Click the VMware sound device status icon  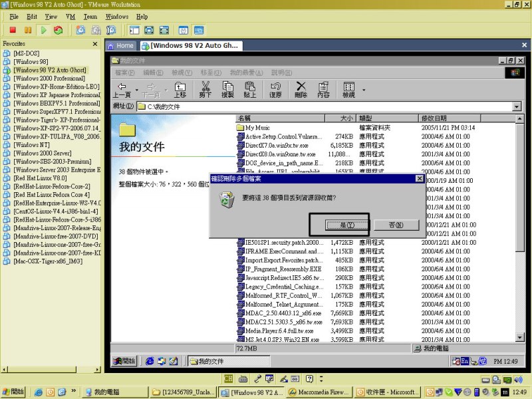518,379
